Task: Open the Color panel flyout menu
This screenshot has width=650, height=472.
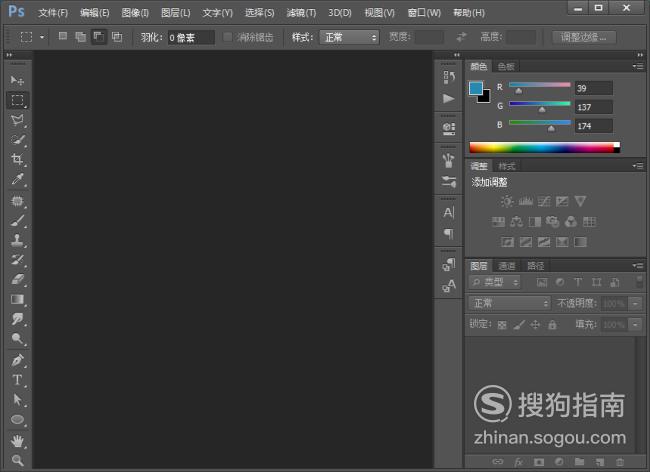Action: pos(638,66)
